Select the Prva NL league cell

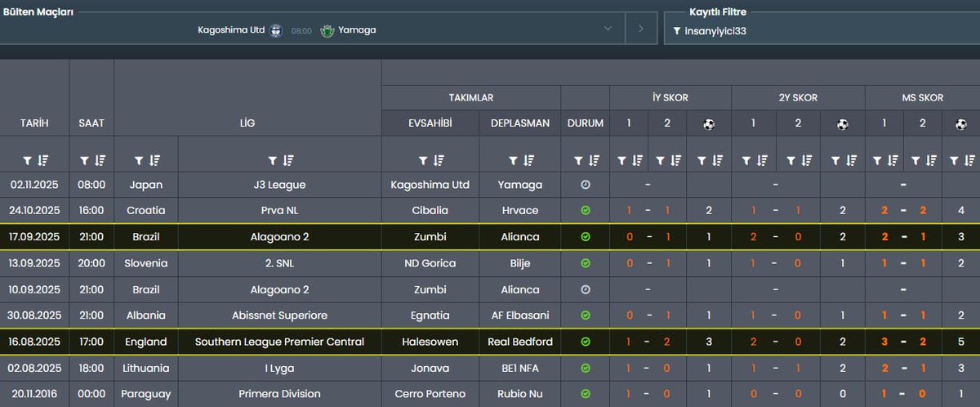click(x=280, y=211)
